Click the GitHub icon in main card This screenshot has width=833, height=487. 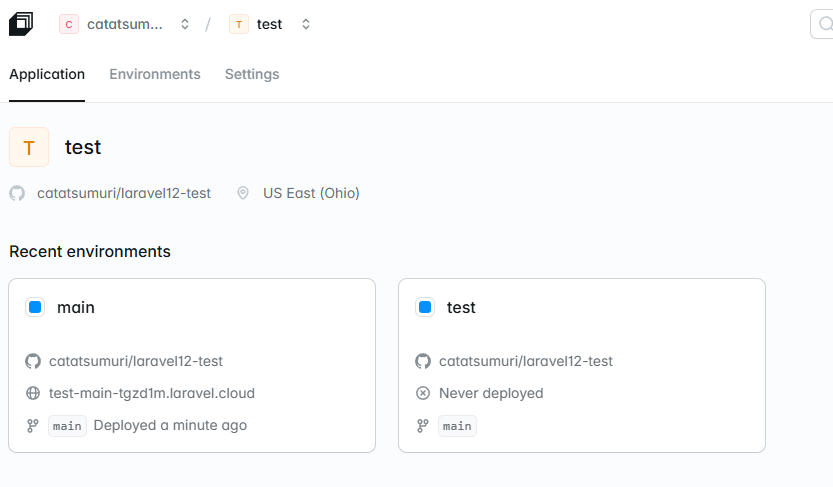(x=33, y=361)
